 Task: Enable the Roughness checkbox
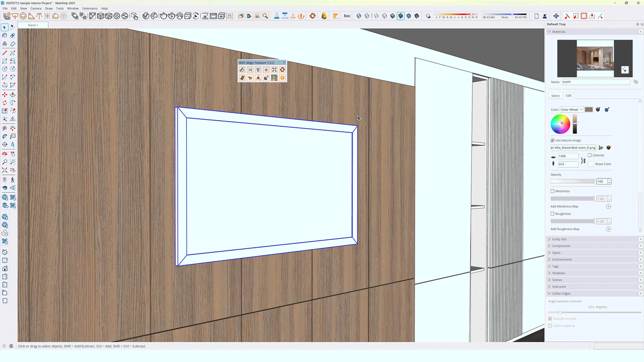click(x=552, y=214)
